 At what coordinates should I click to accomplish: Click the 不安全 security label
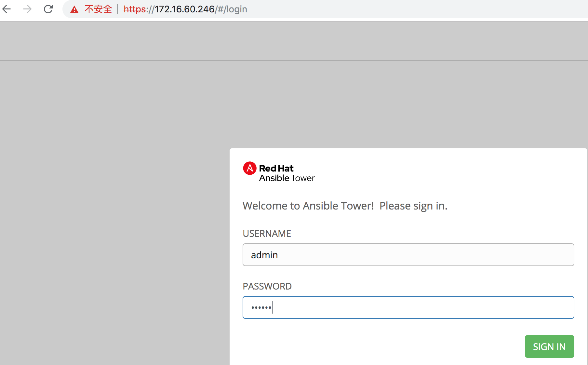[98, 9]
